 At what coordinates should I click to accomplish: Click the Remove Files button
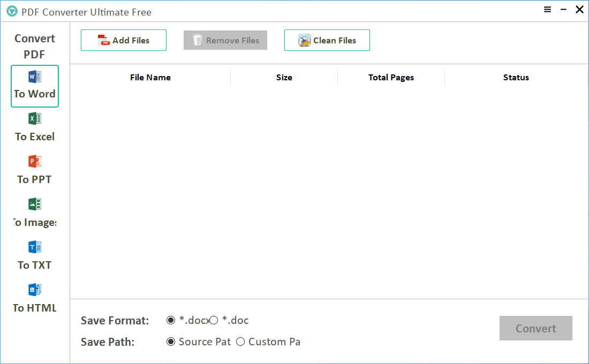(x=225, y=40)
